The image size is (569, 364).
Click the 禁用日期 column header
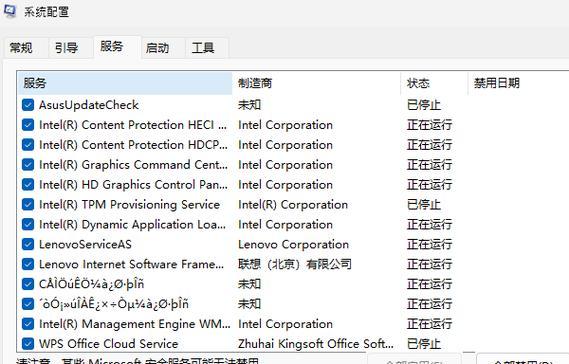point(519,83)
